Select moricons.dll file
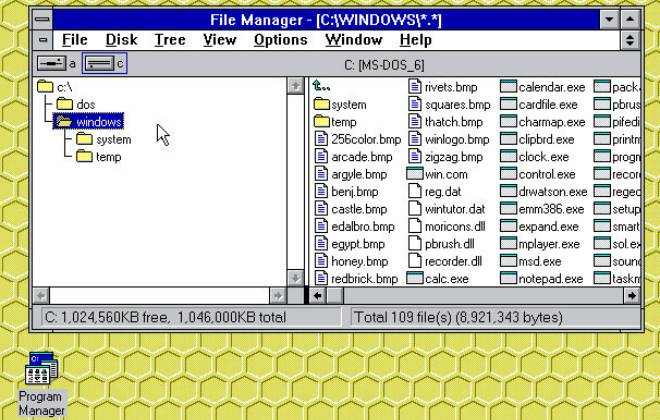This screenshot has height=420, width=660. [447, 226]
